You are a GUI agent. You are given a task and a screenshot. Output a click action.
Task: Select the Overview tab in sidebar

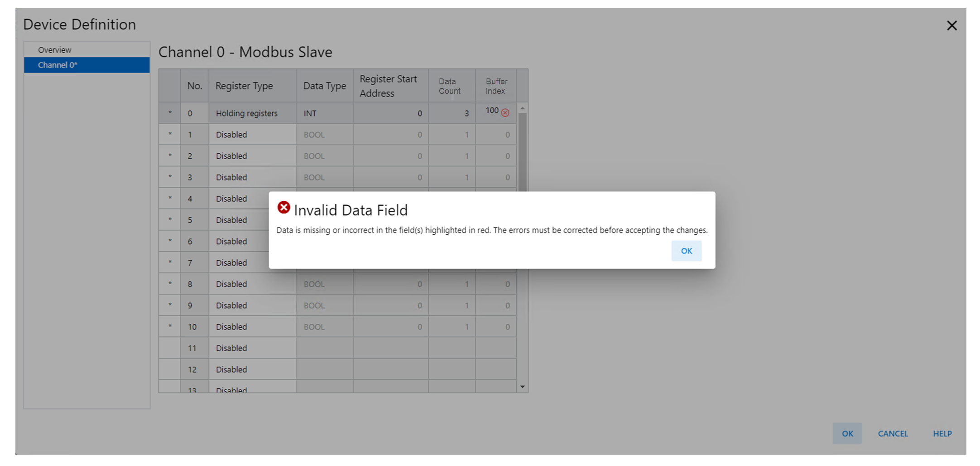pyautogui.click(x=54, y=50)
